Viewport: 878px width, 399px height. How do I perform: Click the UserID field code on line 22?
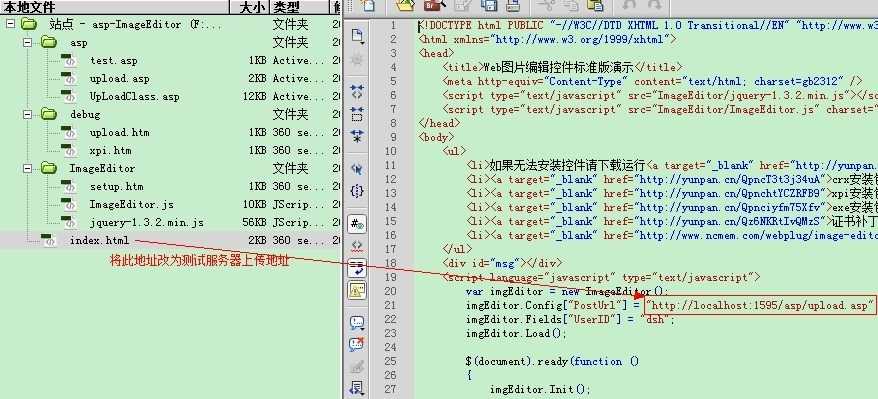(570, 320)
